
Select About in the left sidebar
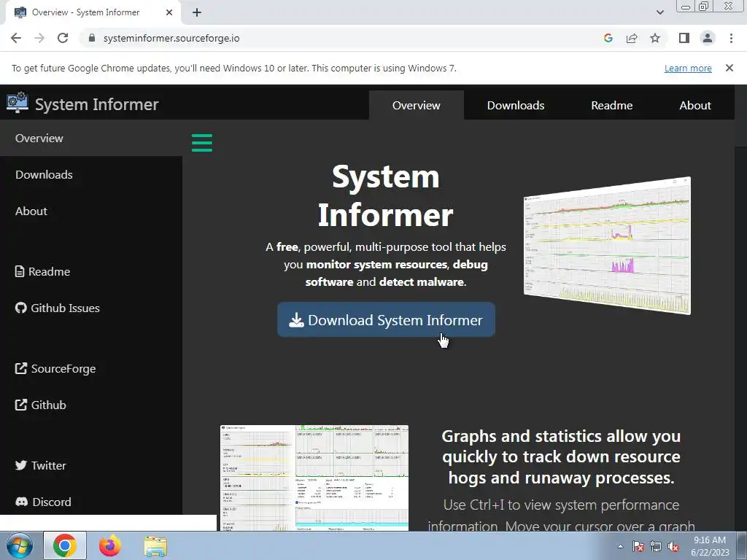[91, 211]
